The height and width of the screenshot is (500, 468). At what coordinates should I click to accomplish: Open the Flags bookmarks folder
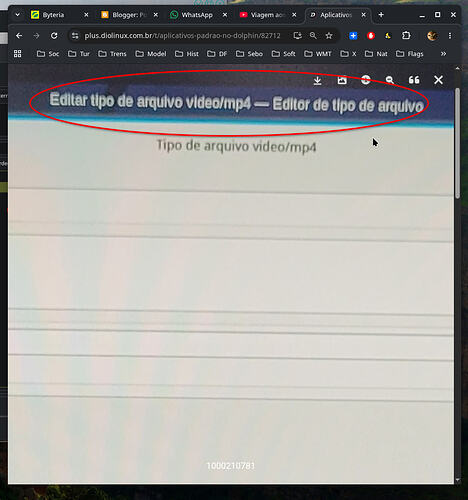pos(410,54)
